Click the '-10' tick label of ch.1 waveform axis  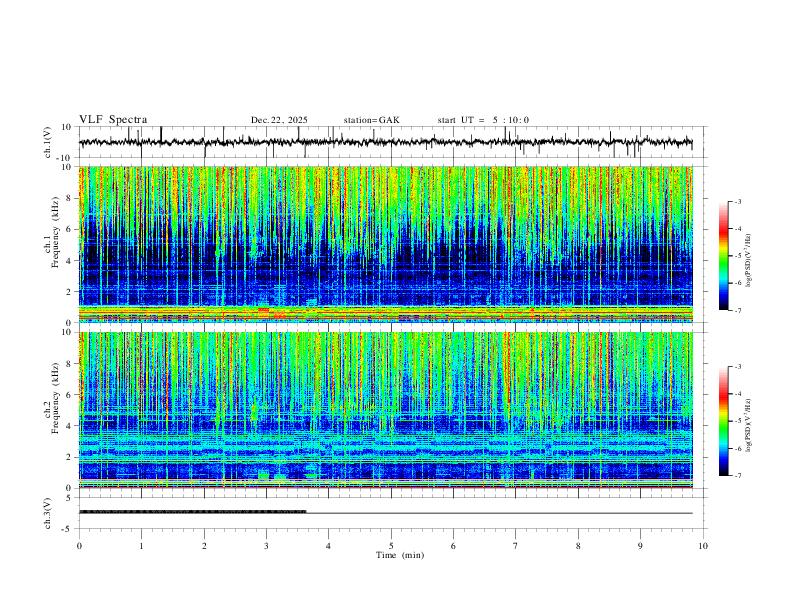coord(65,158)
